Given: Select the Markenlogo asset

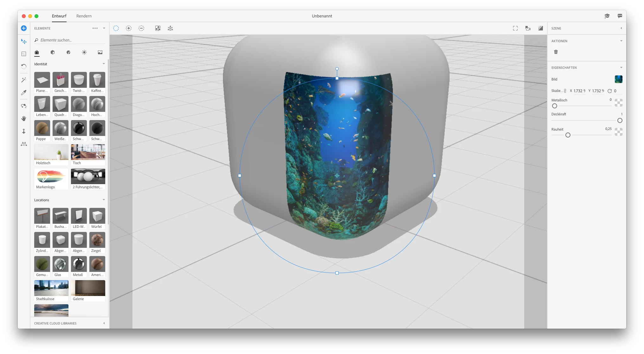Looking at the screenshot, I should click(51, 179).
